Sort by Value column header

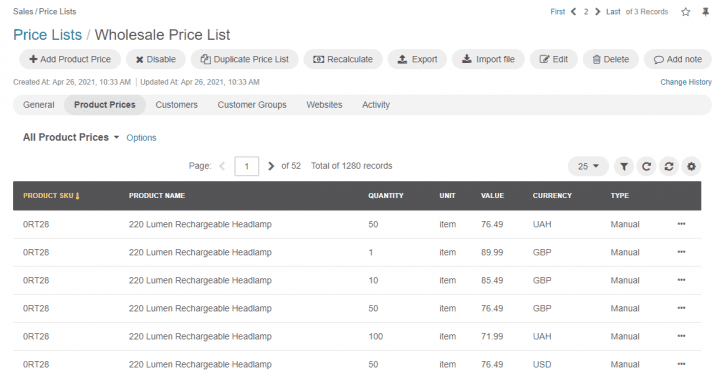[492, 196]
